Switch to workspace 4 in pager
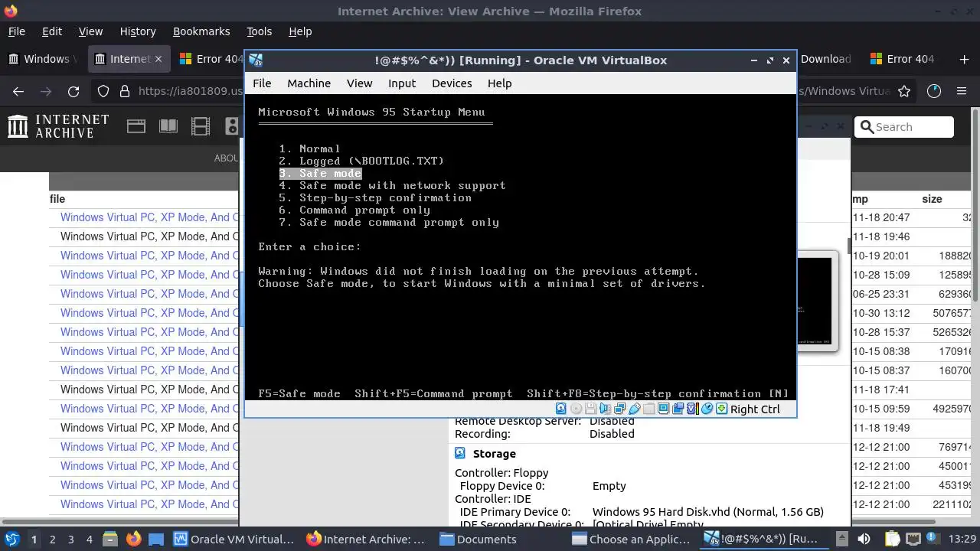 [90, 539]
